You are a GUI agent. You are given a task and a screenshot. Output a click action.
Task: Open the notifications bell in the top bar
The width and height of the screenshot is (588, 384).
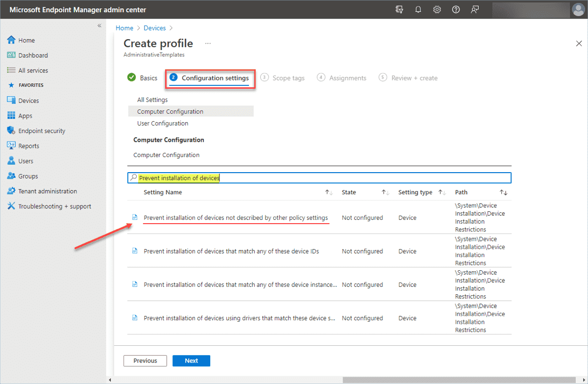(x=418, y=9)
